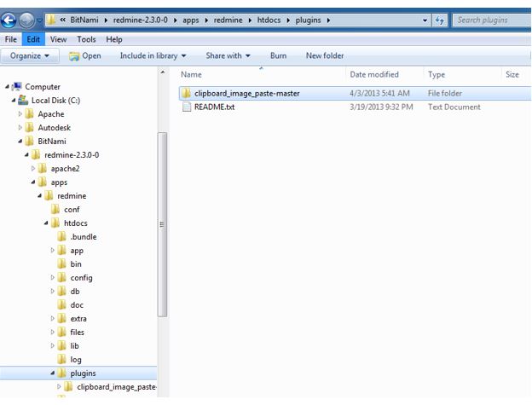The image size is (532, 405).
Task: Open the Tools menu
Action: click(x=86, y=39)
